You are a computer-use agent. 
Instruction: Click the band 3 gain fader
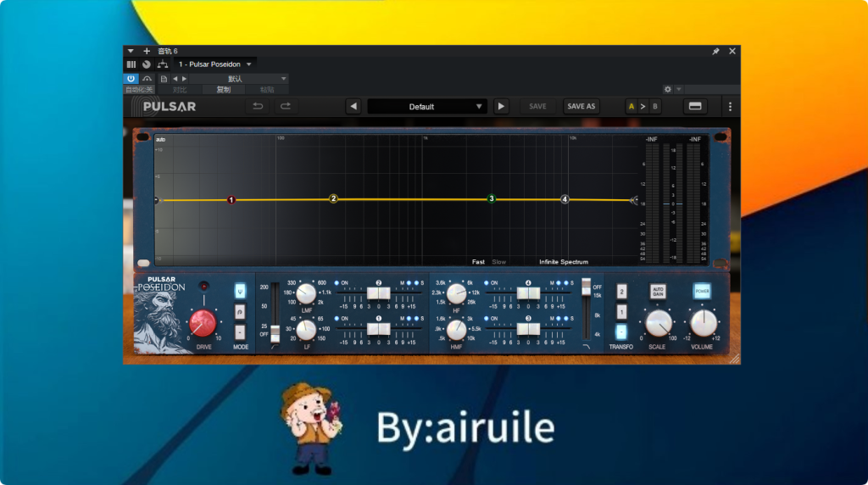point(528,329)
